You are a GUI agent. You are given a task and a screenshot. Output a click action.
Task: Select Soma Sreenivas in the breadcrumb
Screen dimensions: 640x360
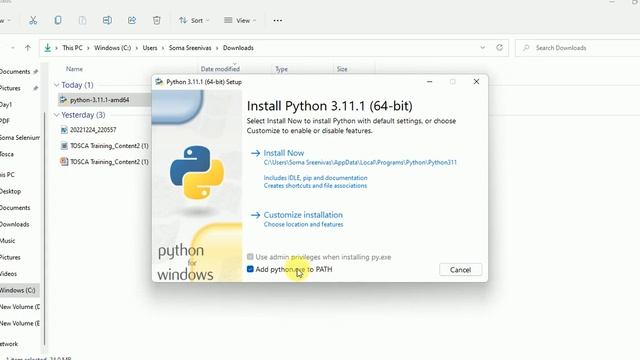(x=190, y=48)
